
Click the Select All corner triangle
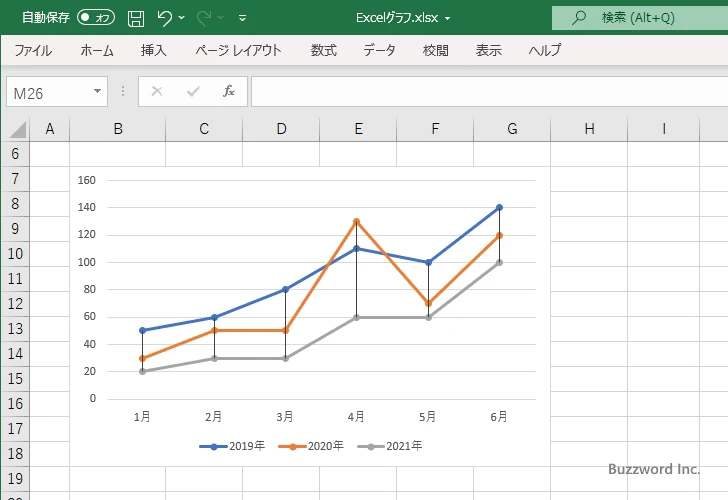(17, 129)
